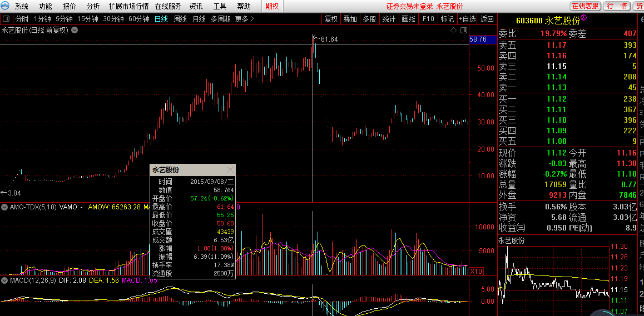Expand the 更多 period options
The height and width of the screenshot is (316, 644).
point(245,19)
